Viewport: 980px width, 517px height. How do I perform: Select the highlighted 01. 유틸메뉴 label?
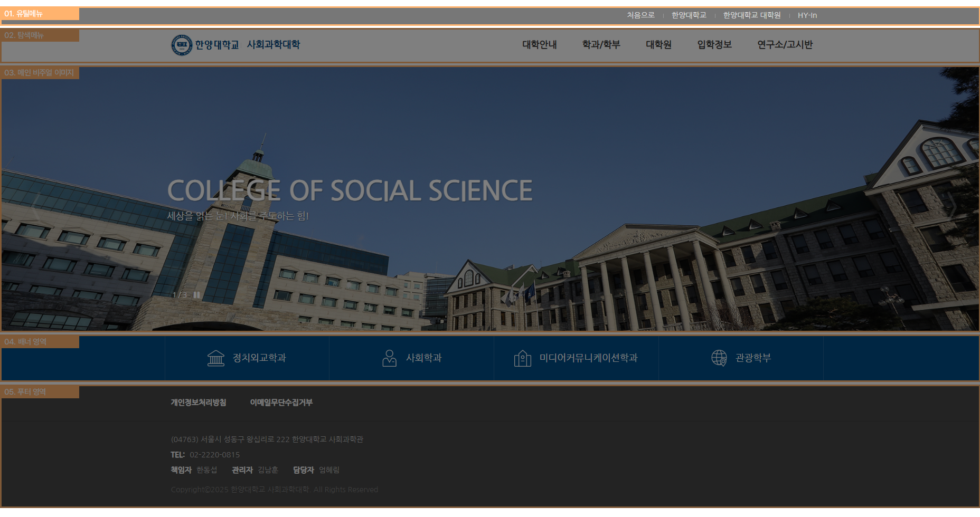40,14
